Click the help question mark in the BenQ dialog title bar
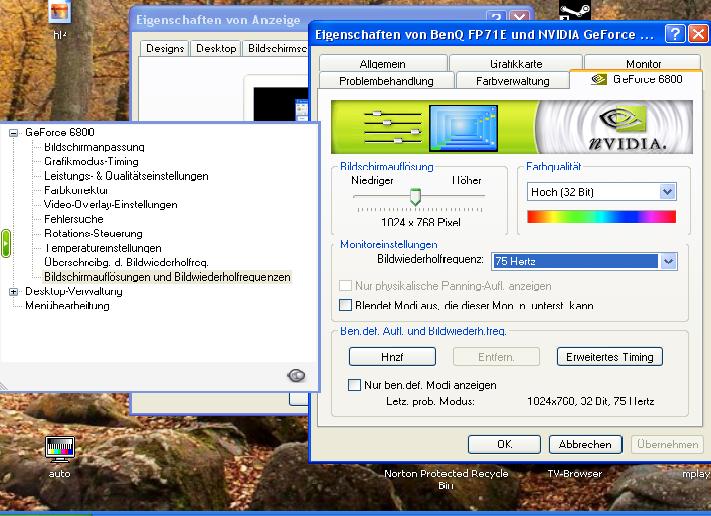Viewport: 711px width, 516px height. 675,34
